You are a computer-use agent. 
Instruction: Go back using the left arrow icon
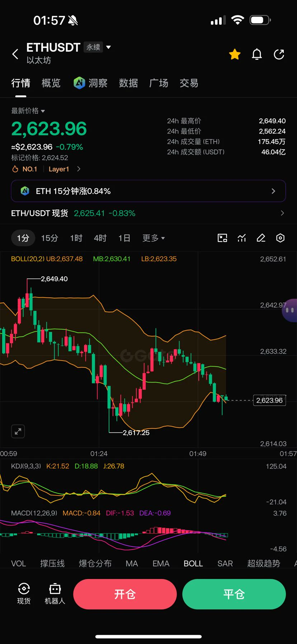coord(15,54)
